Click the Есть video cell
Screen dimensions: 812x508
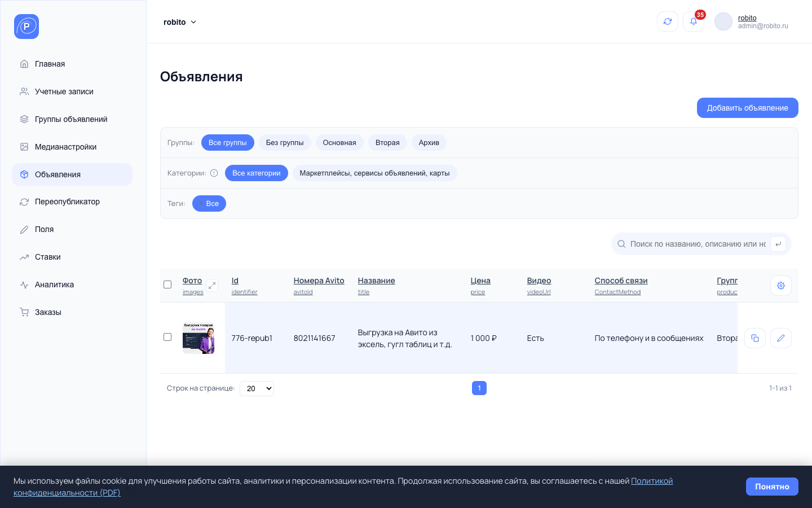(536, 338)
